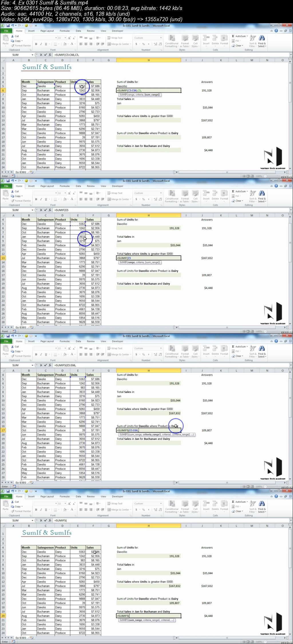Select column H header in the bottom Excel window
The width and height of the screenshot is (293, 644).
pos(149,526)
